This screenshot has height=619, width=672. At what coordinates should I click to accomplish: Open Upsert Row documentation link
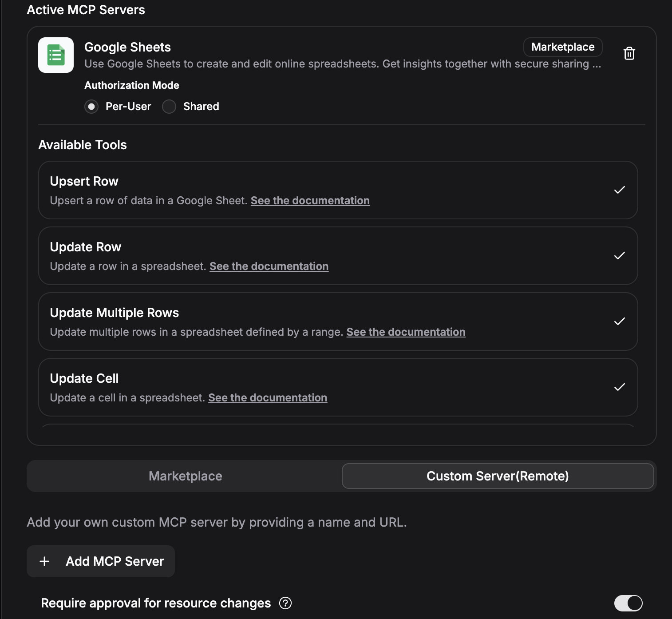pyautogui.click(x=310, y=201)
